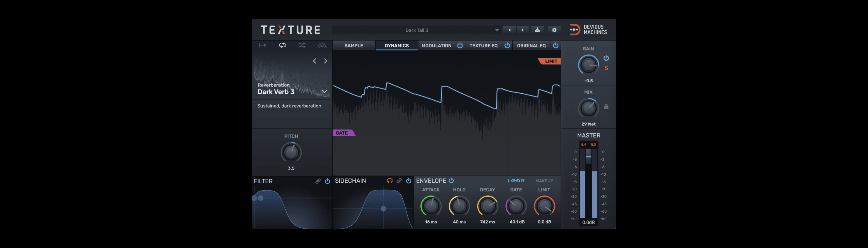This screenshot has width=868, height=248.
Task: Click the MIX knob
Action: coord(588,108)
